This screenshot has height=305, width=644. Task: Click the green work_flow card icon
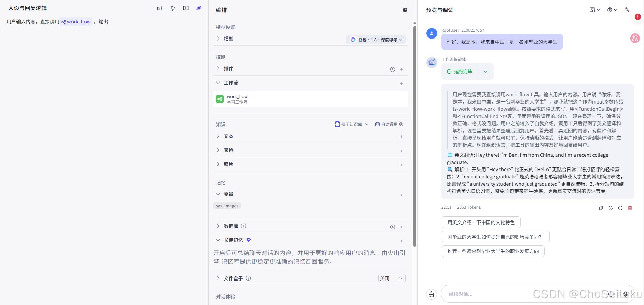220,99
